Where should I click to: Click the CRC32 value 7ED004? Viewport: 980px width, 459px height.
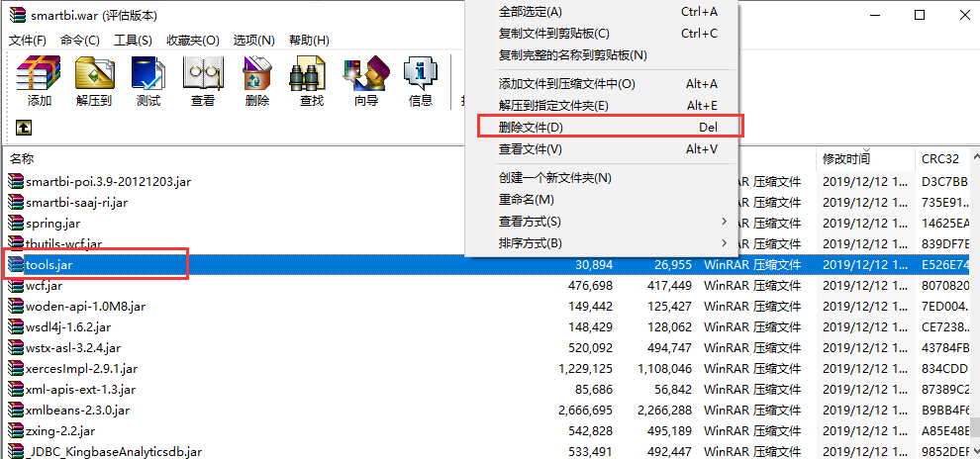946,306
